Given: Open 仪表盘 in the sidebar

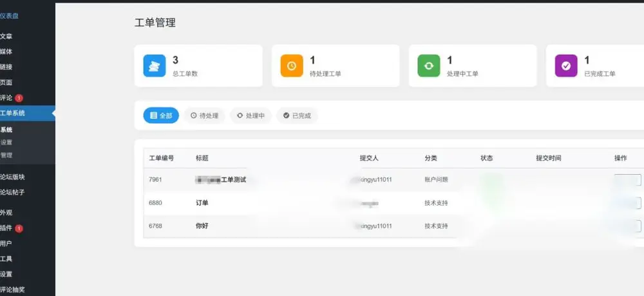Looking at the screenshot, I should click(x=9, y=16).
